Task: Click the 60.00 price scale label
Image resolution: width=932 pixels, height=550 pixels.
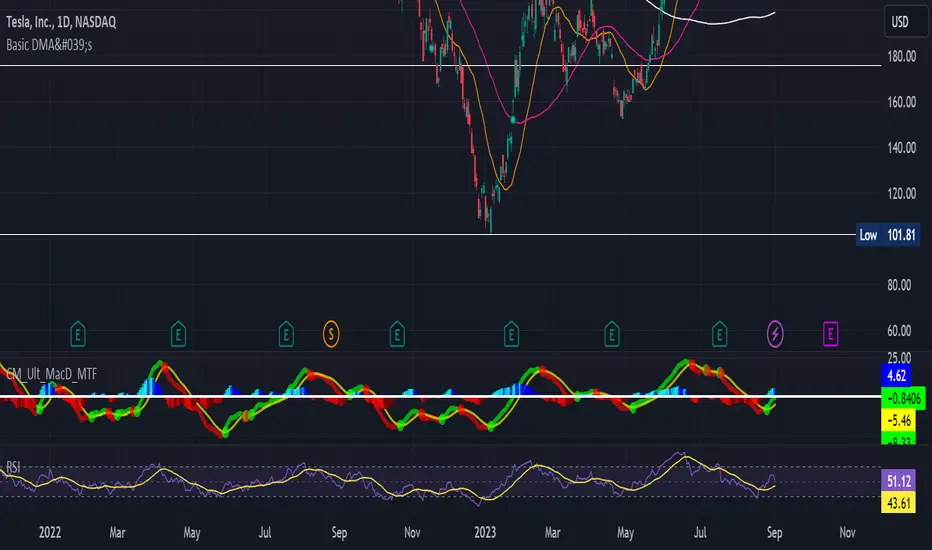Action: [x=899, y=331]
